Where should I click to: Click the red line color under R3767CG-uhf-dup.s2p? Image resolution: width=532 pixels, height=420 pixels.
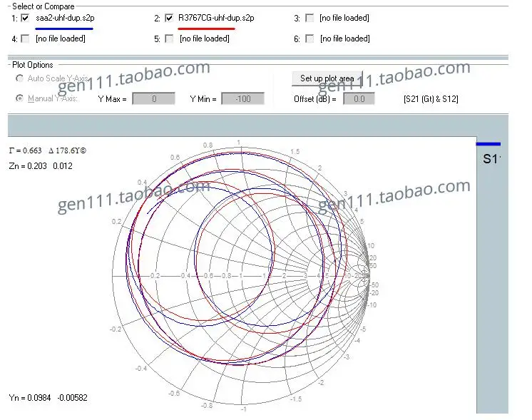click(206, 29)
